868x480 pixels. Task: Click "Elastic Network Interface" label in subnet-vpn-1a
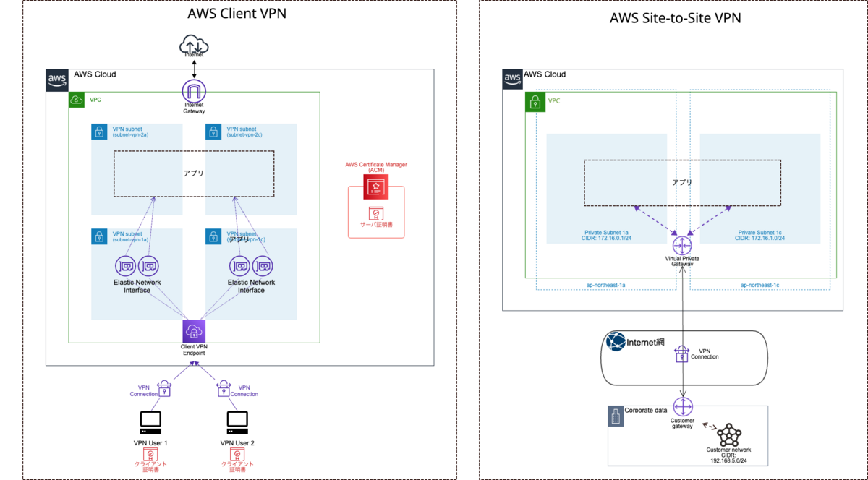click(137, 286)
